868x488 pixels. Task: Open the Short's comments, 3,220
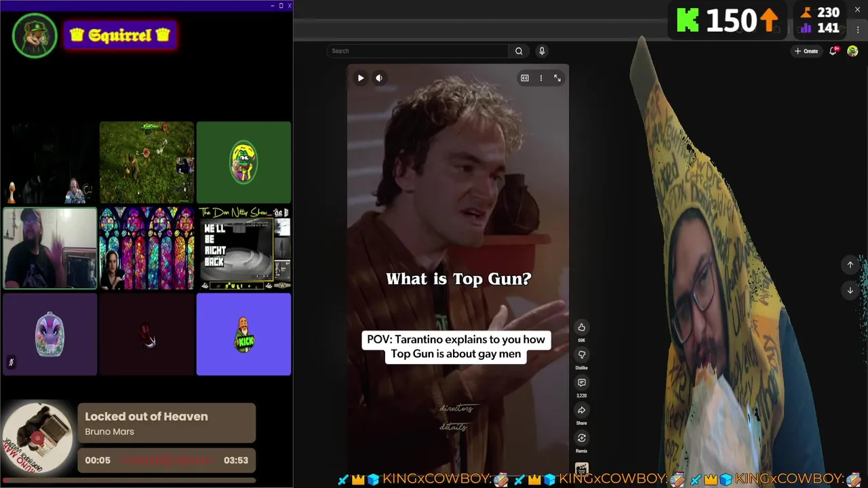(x=581, y=383)
